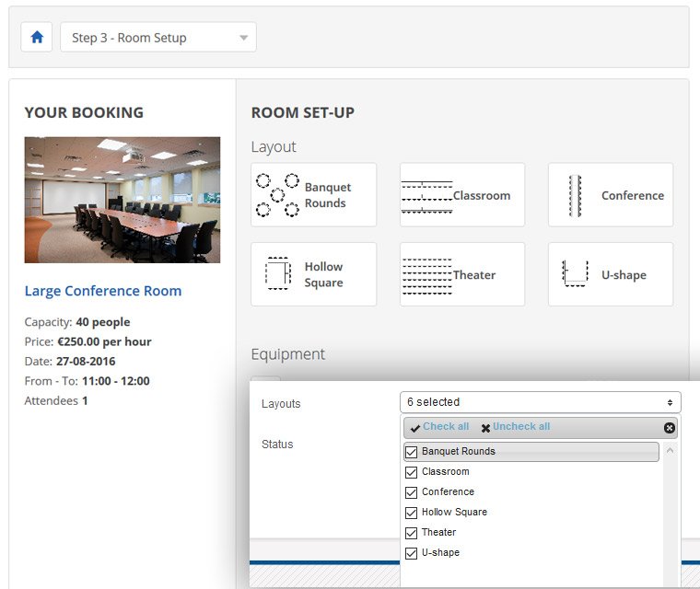Uncheck the Banquet Rounds checkbox

411,452
